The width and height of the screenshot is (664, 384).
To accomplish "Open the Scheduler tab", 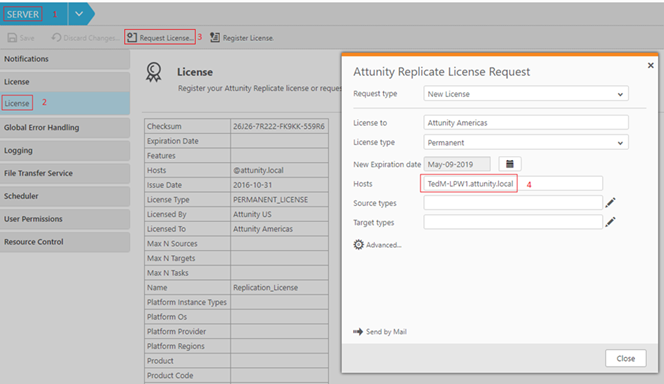I will click(65, 196).
